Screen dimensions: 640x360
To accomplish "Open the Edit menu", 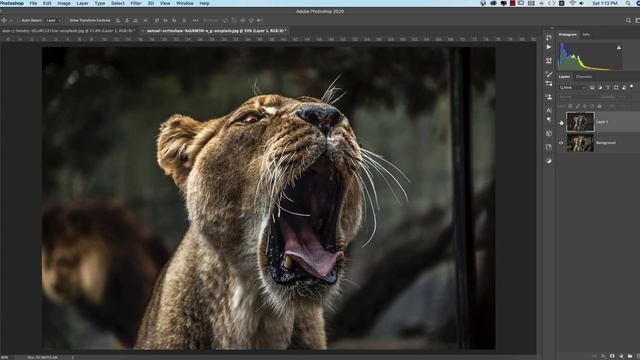I will pyautogui.click(x=47, y=3).
